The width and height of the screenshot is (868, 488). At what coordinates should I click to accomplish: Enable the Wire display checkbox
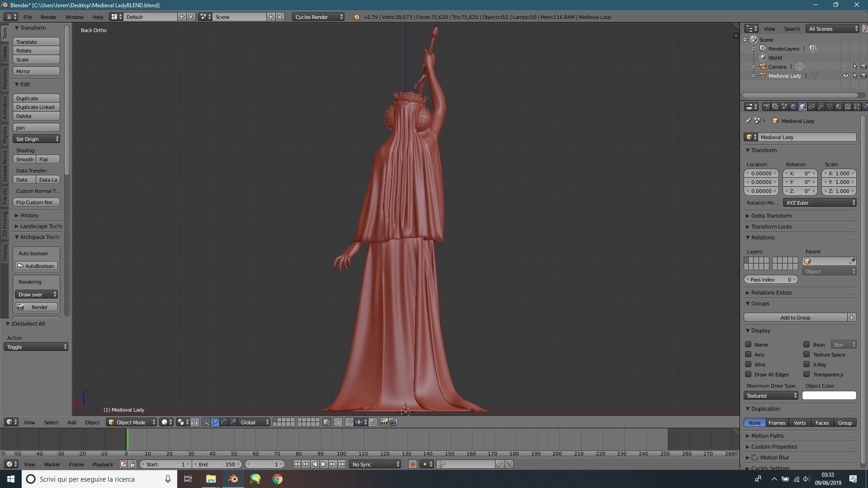(748, 364)
